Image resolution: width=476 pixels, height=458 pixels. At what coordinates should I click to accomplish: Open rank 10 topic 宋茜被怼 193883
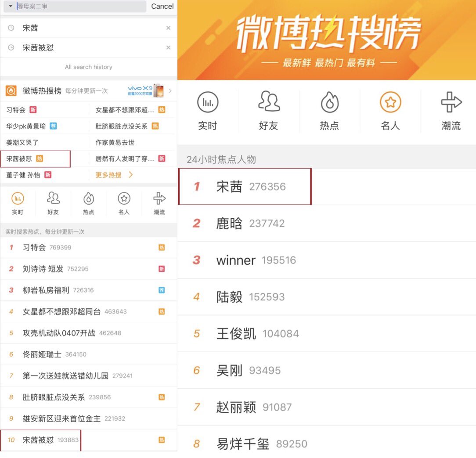click(88, 440)
